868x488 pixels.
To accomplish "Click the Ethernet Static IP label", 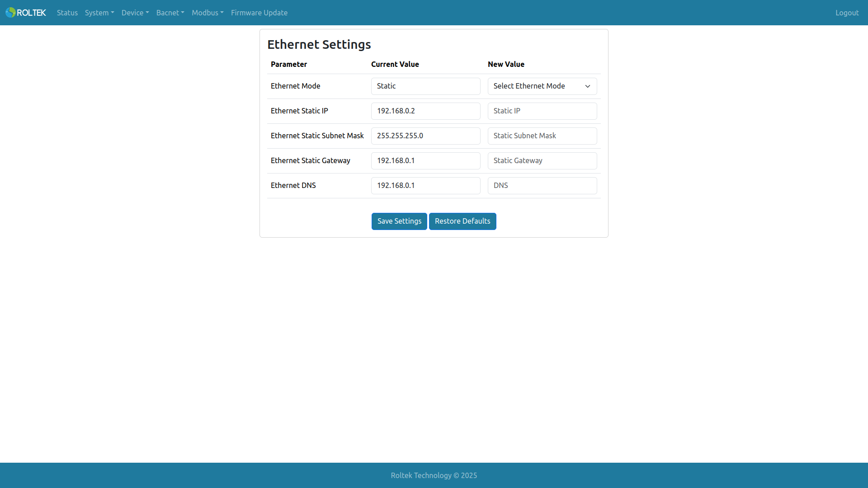I will (x=299, y=111).
